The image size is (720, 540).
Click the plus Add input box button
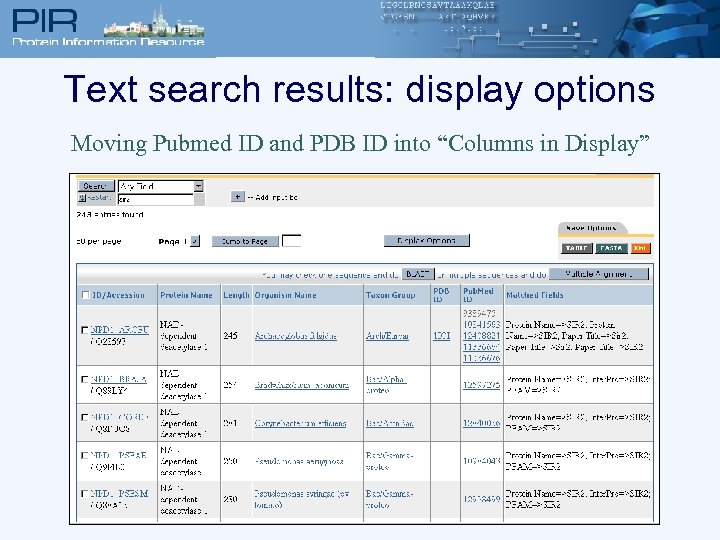pos(237,197)
